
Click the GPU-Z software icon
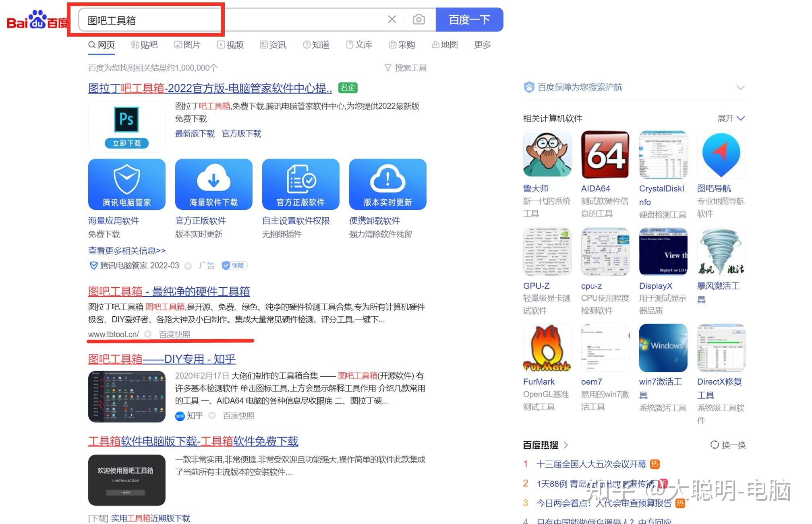[547, 252]
